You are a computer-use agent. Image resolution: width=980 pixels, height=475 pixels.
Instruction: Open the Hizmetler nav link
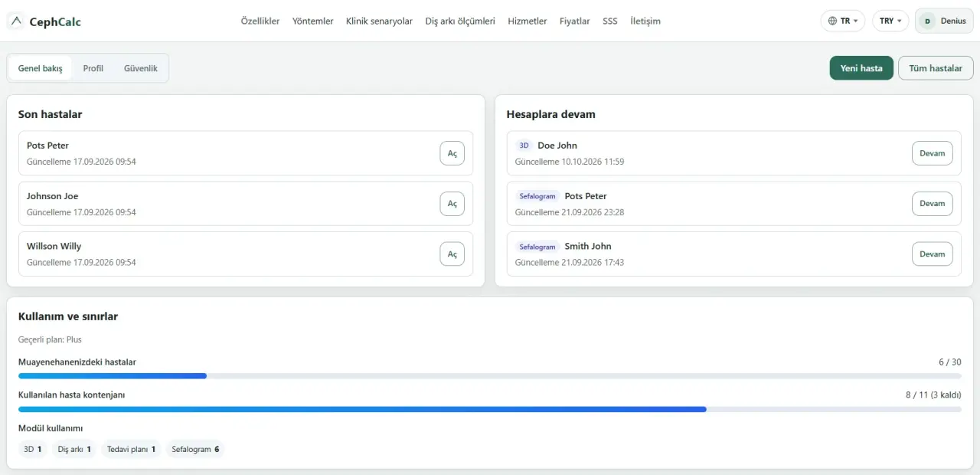528,21
